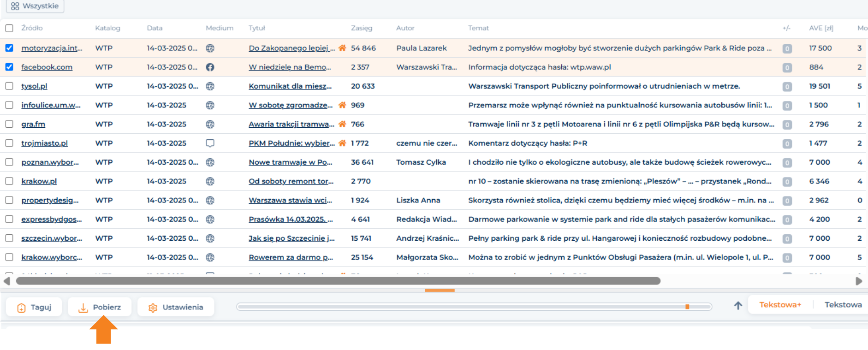Sort by the Data column header
This screenshot has height=350, width=868.
pos(155,28)
